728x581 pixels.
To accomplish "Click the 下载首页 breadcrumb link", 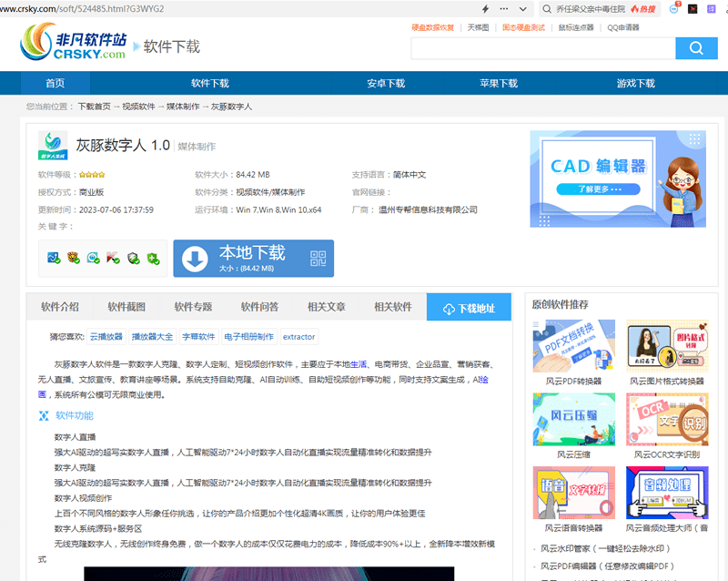I will (x=95, y=107).
